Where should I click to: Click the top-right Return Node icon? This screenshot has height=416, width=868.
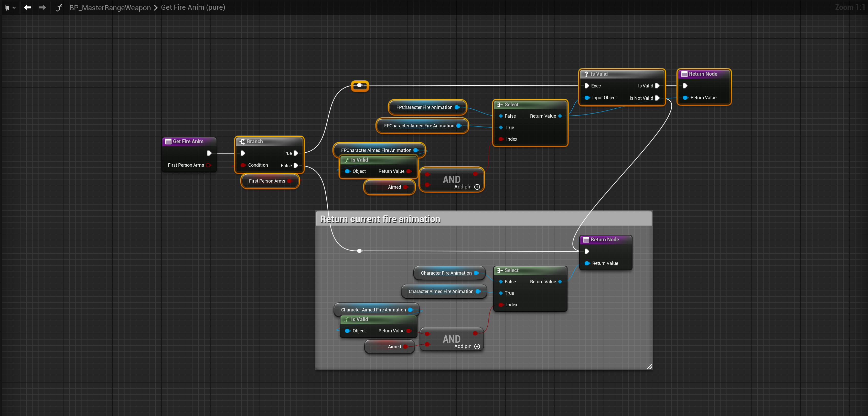[x=684, y=74]
